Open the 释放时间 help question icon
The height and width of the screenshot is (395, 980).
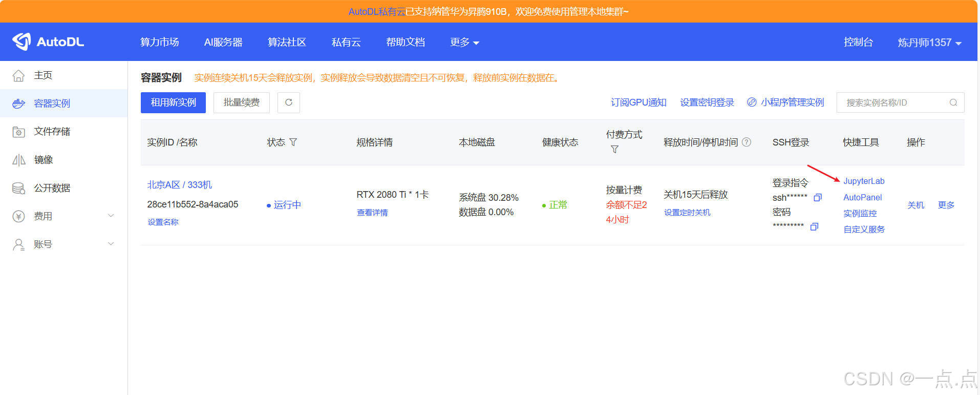747,142
